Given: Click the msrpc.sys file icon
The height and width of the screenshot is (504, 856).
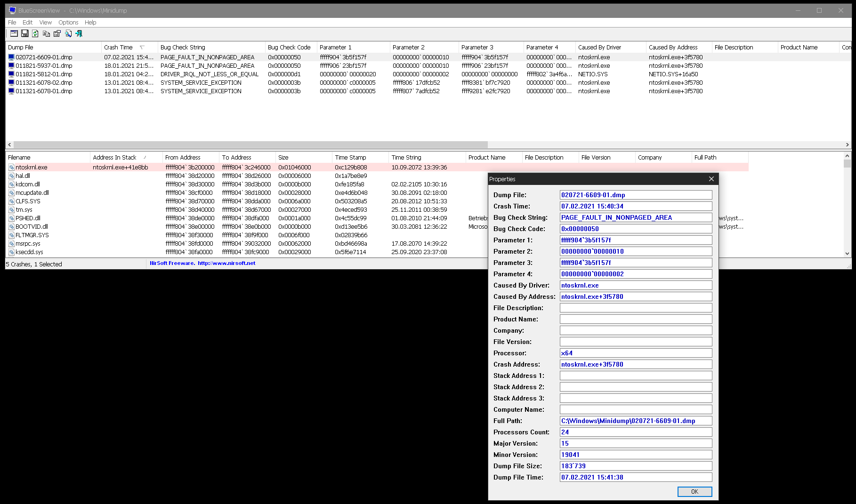Looking at the screenshot, I should coord(11,243).
